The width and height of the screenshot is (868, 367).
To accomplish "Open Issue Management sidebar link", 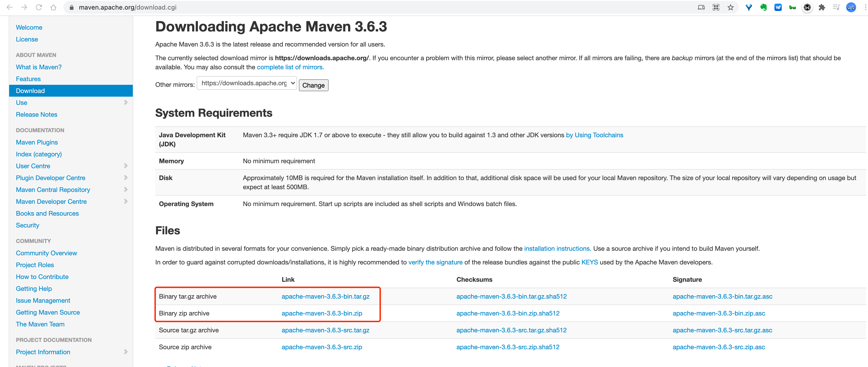I will click(x=43, y=300).
